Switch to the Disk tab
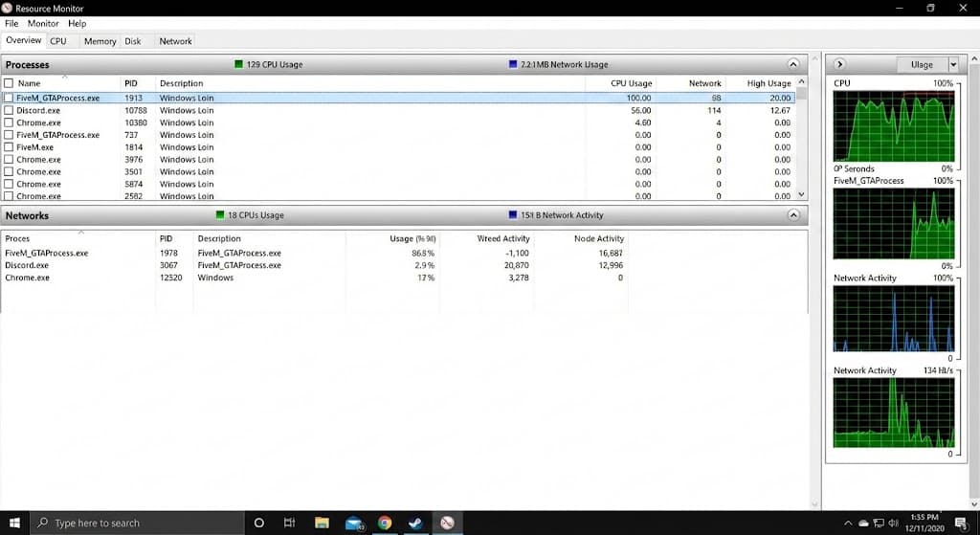This screenshot has width=980, height=535. (x=132, y=41)
